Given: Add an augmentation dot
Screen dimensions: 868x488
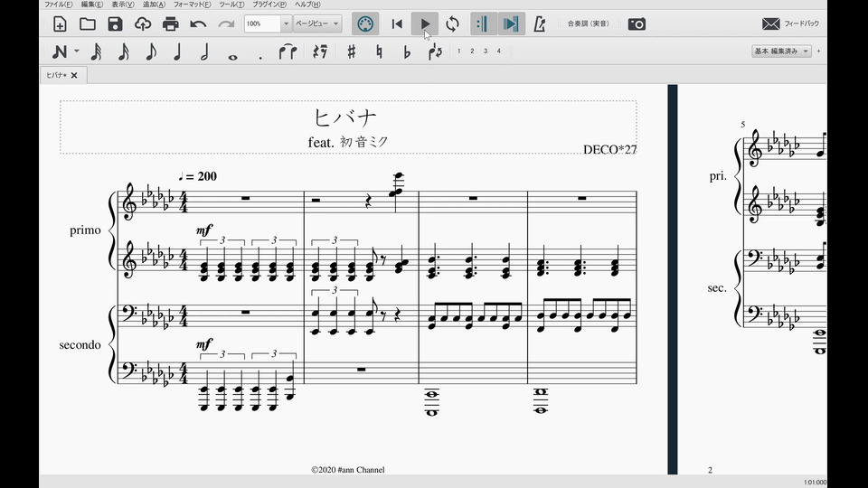Looking at the screenshot, I should coord(260,57).
